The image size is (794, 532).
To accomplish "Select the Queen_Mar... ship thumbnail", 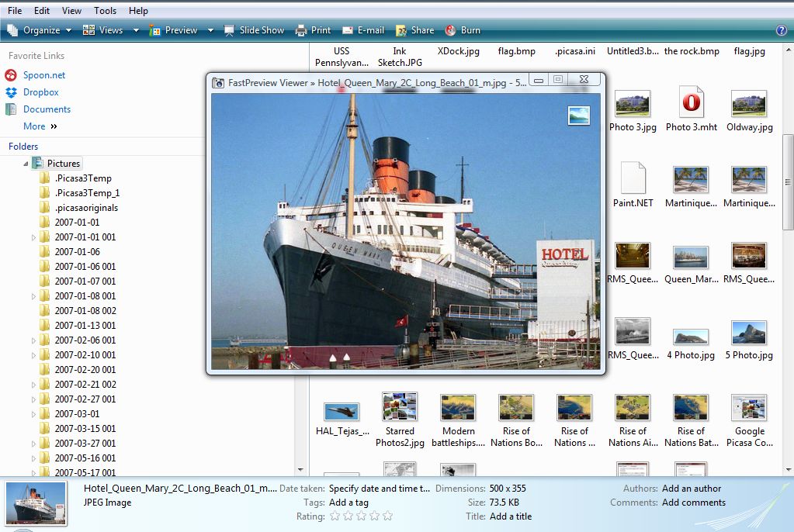I will [x=691, y=257].
